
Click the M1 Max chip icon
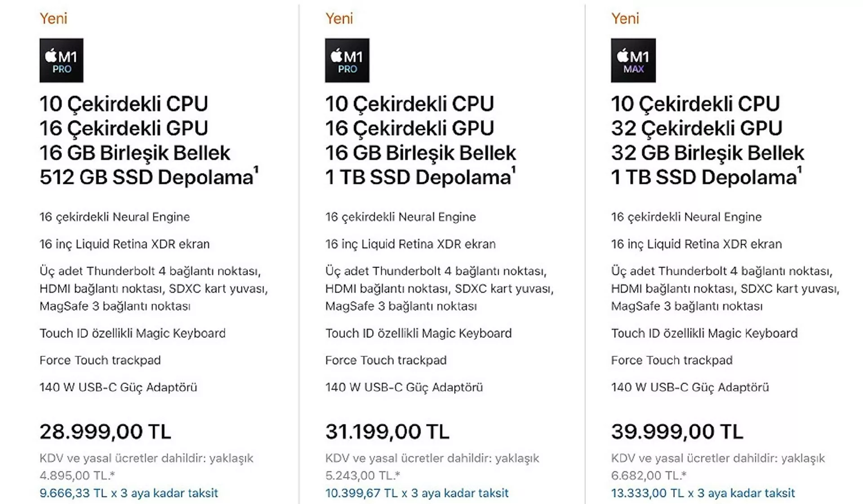pos(633,60)
